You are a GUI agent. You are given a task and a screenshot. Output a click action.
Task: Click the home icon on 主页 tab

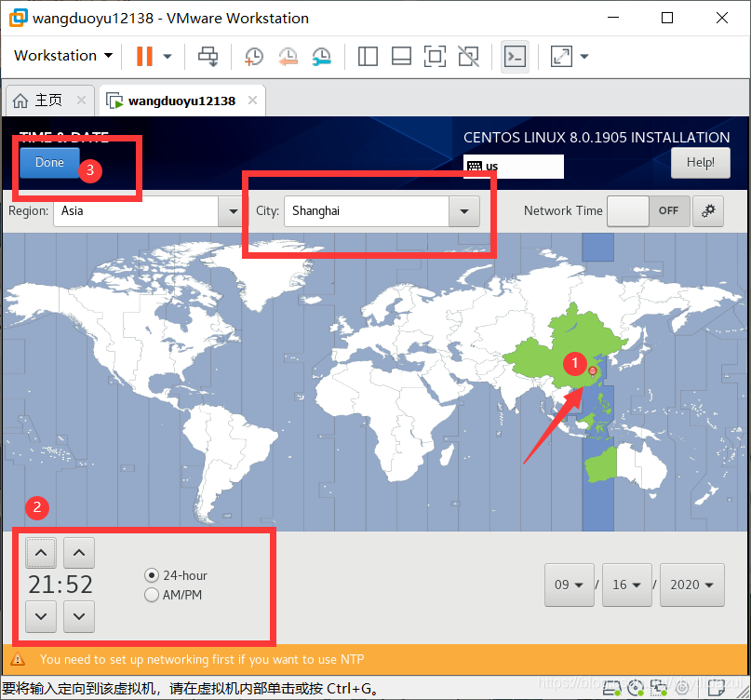coord(20,101)
